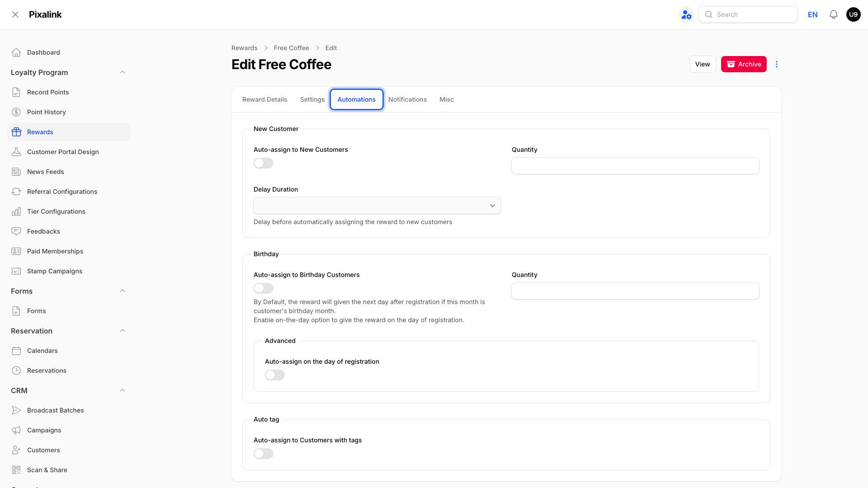
Task: Click the Referral Configurations arrows icon
Action: tap(16, 192)
